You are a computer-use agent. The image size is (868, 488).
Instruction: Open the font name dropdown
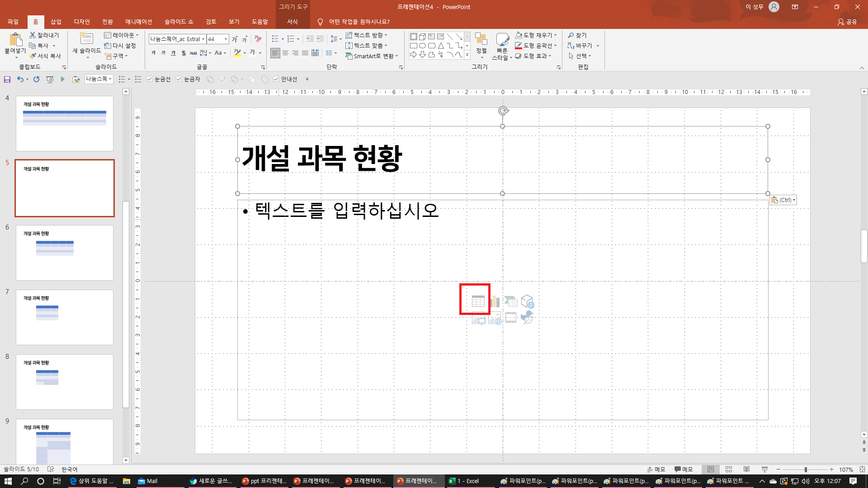(x=203, y=39)
